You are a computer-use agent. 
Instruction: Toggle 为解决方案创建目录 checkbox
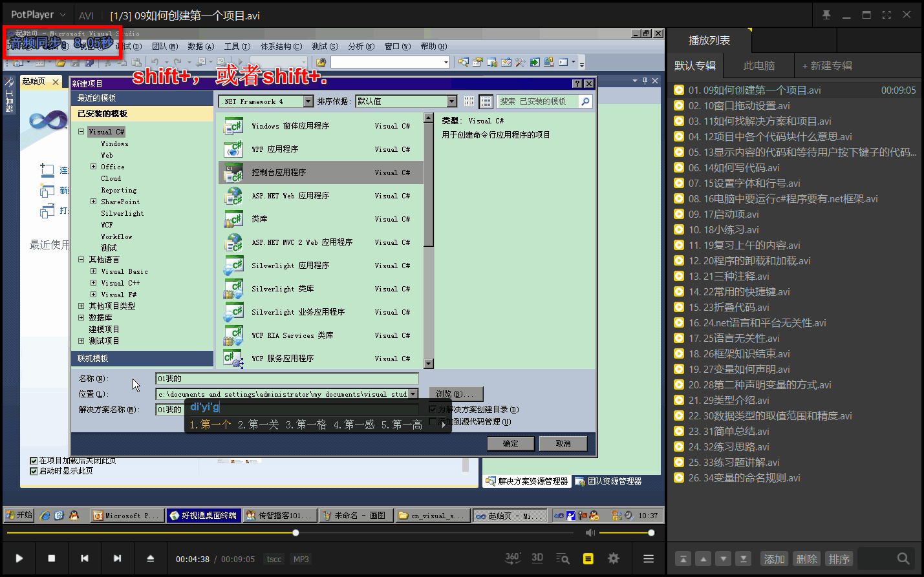[x=433, y=409]
